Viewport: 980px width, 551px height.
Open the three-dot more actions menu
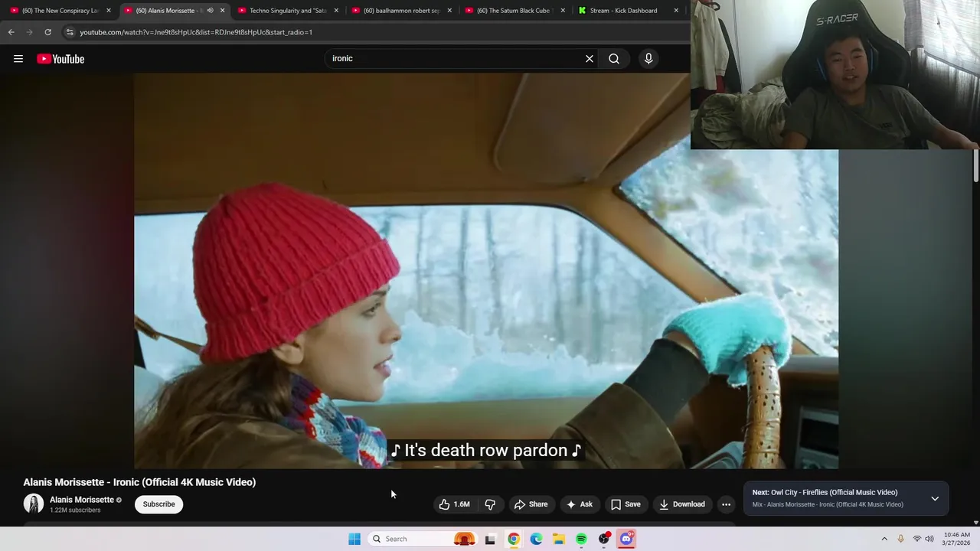click(x=726, y=504)
